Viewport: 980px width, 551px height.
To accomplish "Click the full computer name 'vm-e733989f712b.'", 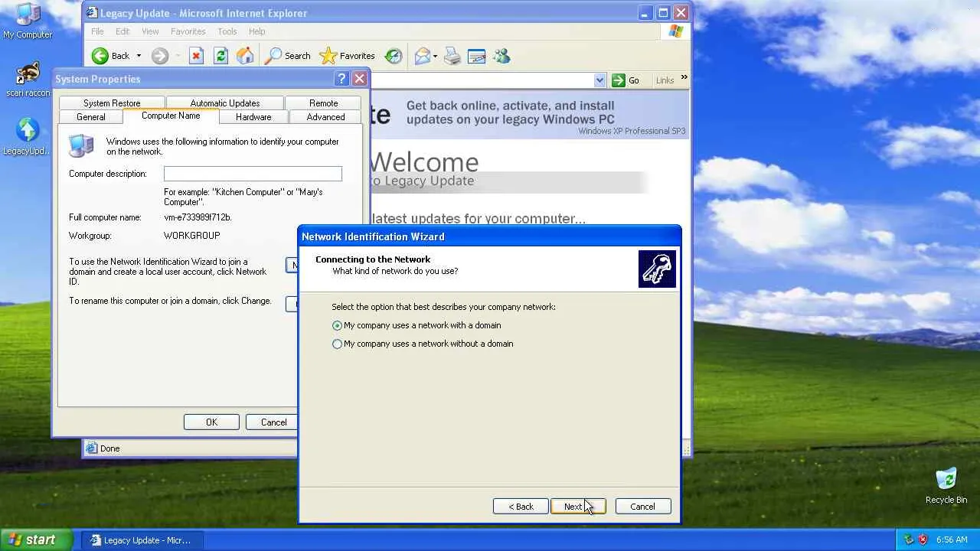I will tap(198, 217).
